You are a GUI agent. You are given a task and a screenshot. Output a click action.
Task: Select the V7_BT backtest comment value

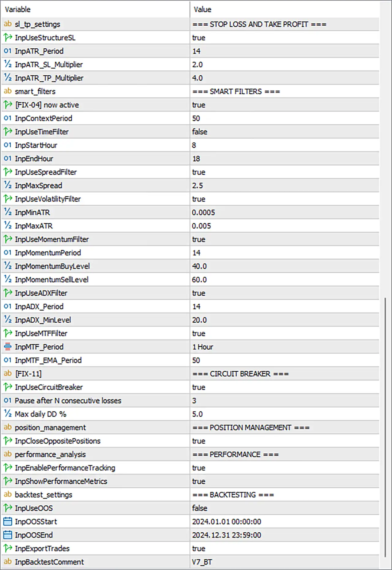pos(202,562)
